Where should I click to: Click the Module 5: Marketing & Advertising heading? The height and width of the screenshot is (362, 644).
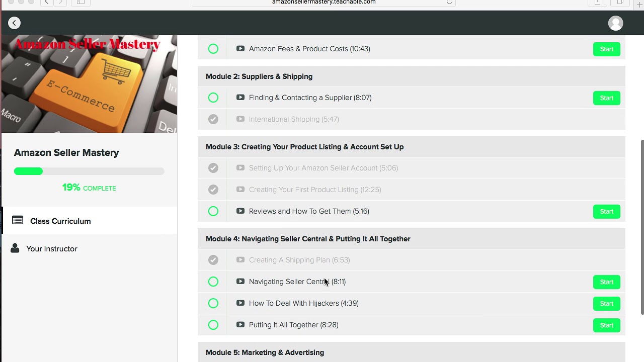pos(265,352)
